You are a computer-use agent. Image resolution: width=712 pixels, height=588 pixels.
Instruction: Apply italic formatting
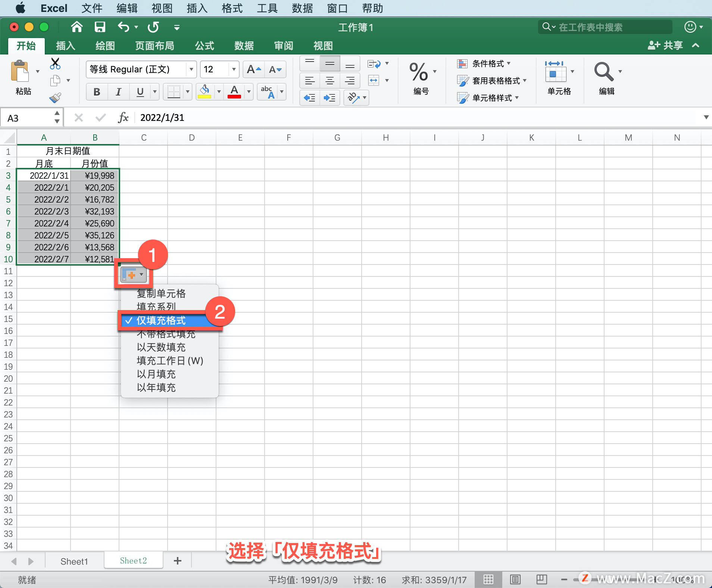tap(118, 92)
